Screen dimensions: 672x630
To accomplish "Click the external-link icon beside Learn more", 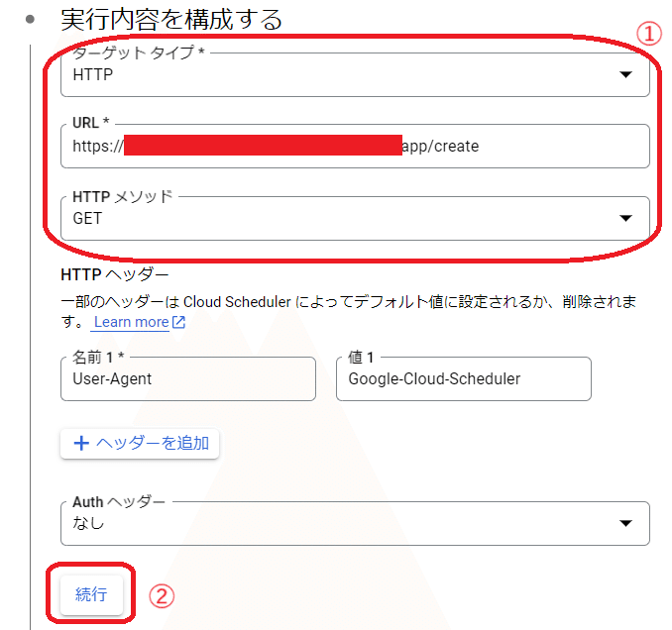I will (x=178, y=322).
